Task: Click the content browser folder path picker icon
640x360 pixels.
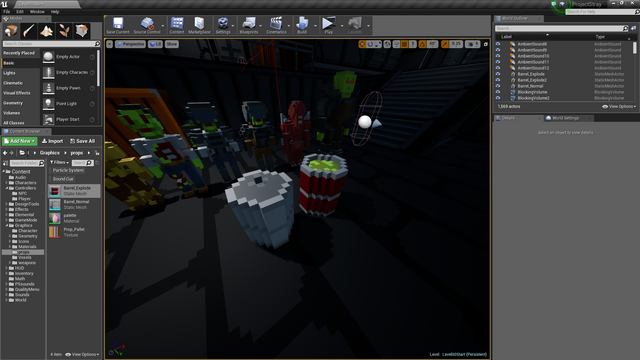Action: (22, 153)
